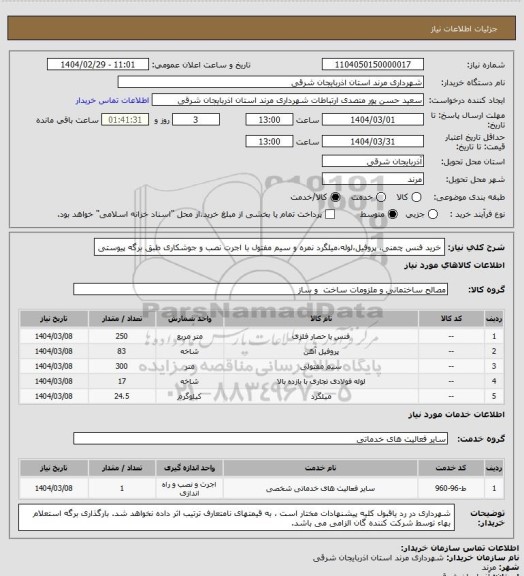Viewport: 524px width, 576px height.
Task: Click the delivery city field مرند
Action: pos(373,179)
